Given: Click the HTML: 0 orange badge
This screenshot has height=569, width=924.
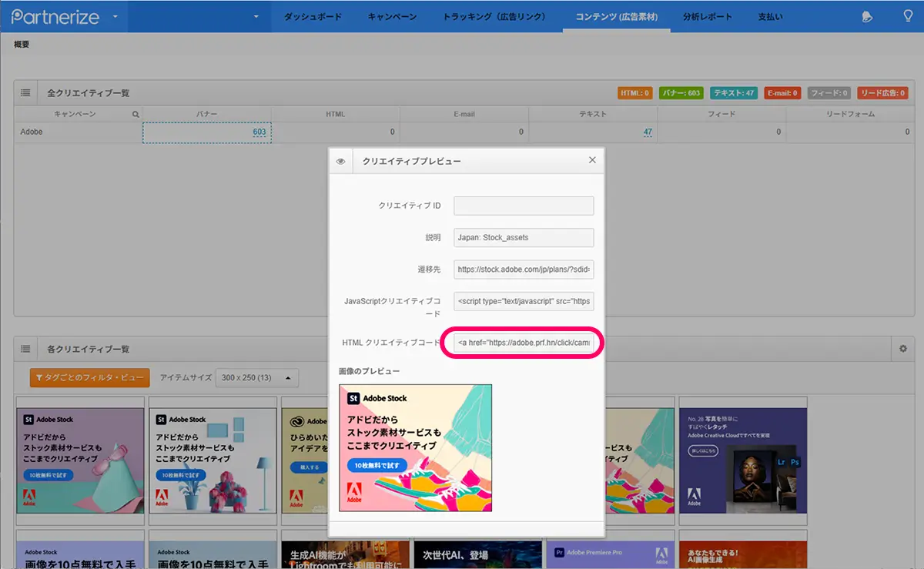Looking at the screenshot, I should pos(635,93).
